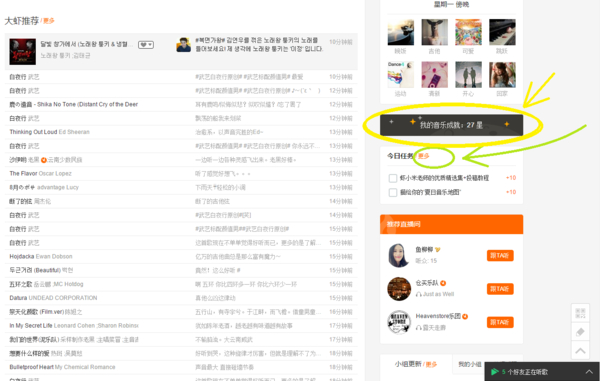Open 鱼柳柳's avatar in recommended rooms

[x=399, y=256]
